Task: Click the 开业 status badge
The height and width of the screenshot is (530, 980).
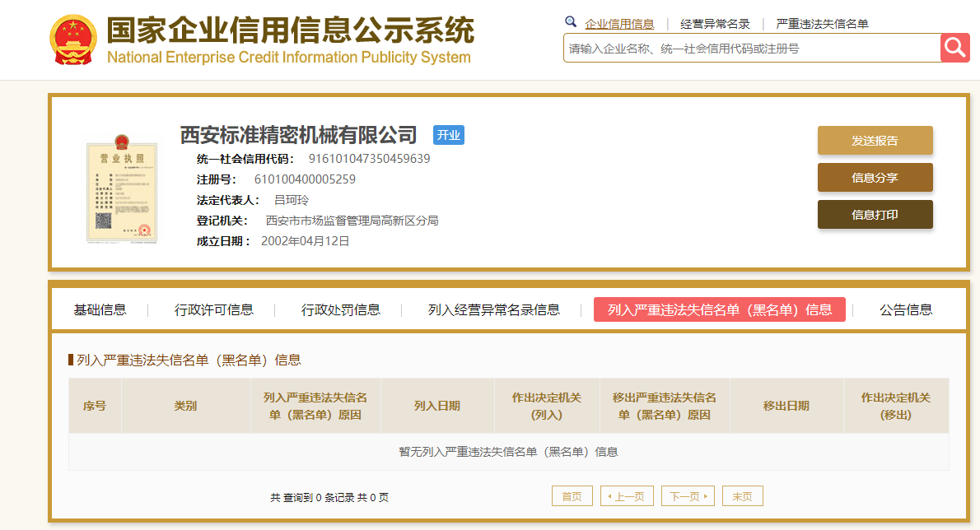Action: pos(449,135)
